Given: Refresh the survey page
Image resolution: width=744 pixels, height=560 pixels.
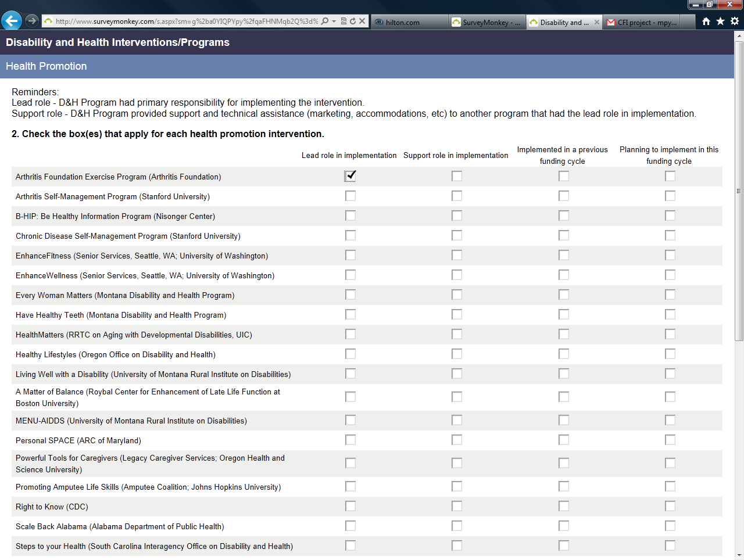Looking at the screenshot, I should (352, 21).
